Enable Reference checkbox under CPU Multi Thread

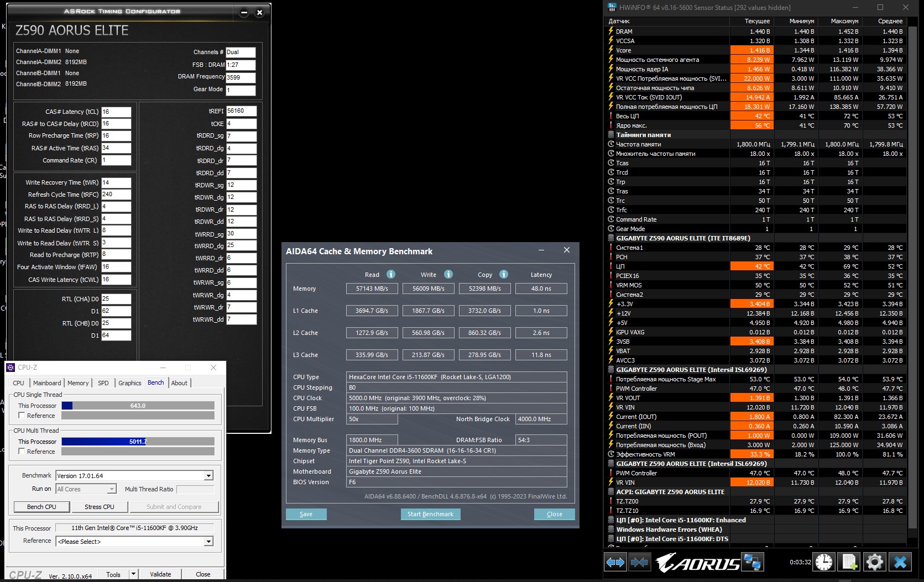(22, 452)
